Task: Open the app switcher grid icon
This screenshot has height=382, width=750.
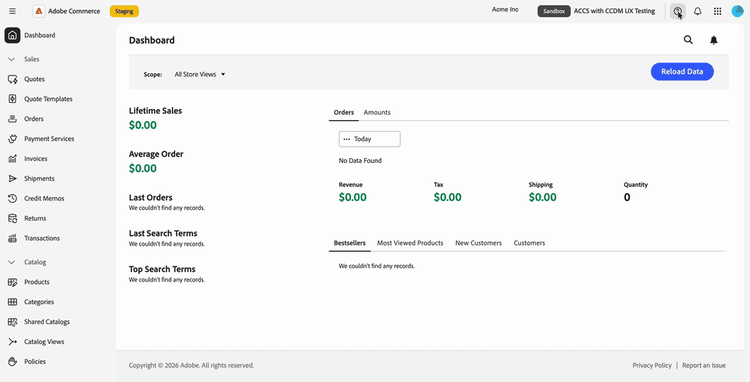Action: coord(717,11)
